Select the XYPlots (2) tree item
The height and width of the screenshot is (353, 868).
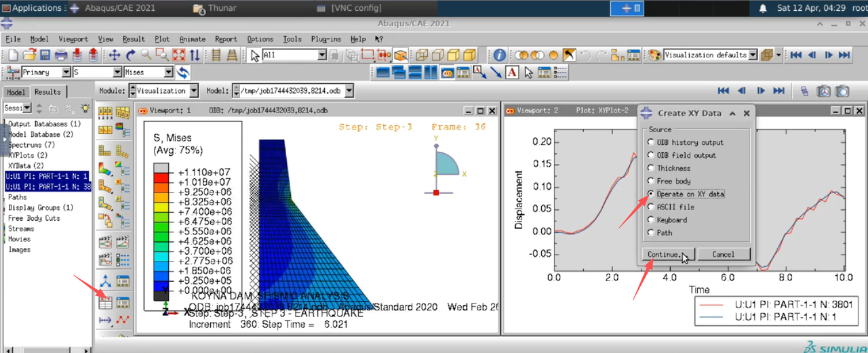(28, 155)
